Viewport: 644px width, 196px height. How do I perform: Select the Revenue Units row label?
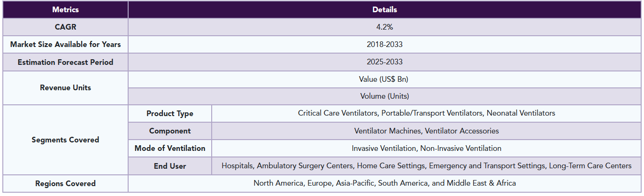65,87
